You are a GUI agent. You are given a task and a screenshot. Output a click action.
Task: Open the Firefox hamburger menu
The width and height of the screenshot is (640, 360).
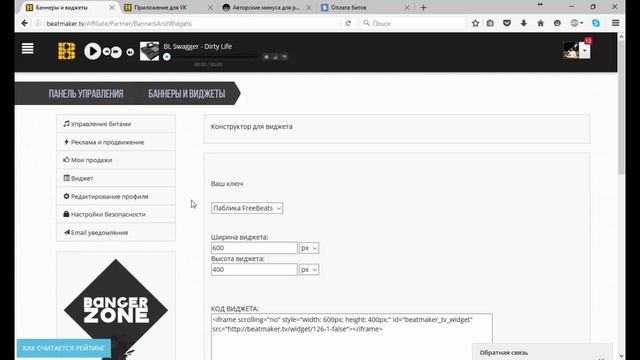point(616,23)
